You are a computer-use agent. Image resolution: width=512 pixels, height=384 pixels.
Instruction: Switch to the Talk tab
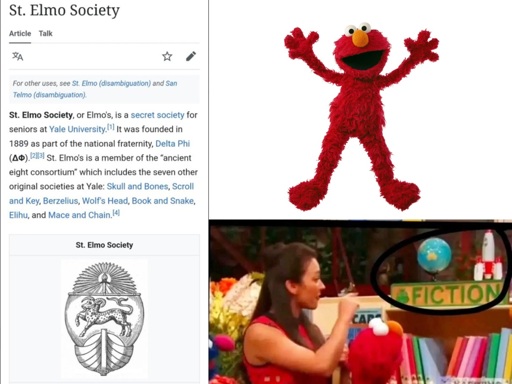click(x=45, y=33)
